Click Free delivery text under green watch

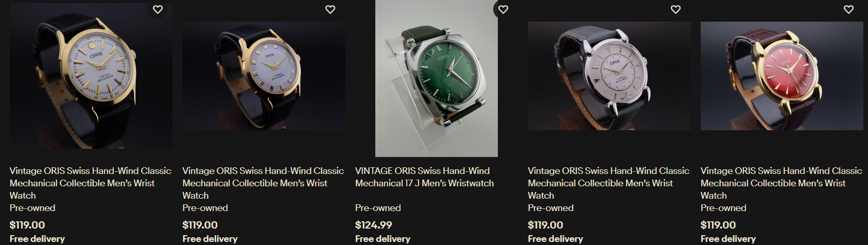click(x=383, y=239)
